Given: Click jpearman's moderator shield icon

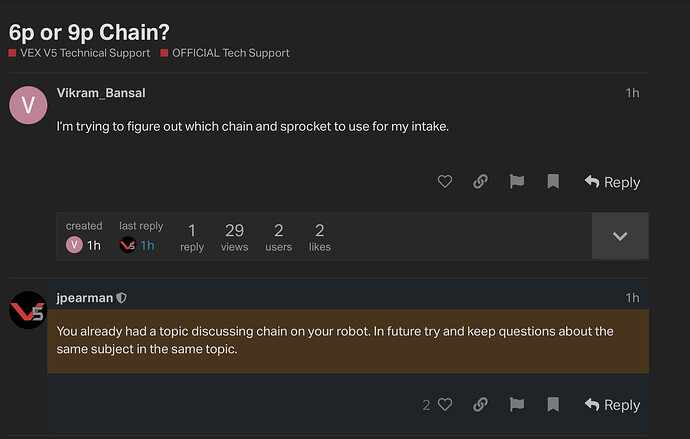Looking at the screenshot, I should coord(122,298).
